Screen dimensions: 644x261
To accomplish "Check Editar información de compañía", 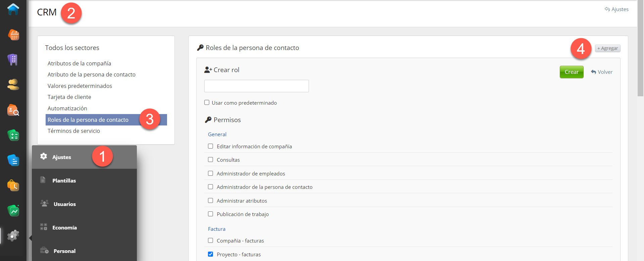I will coord(211,146).
